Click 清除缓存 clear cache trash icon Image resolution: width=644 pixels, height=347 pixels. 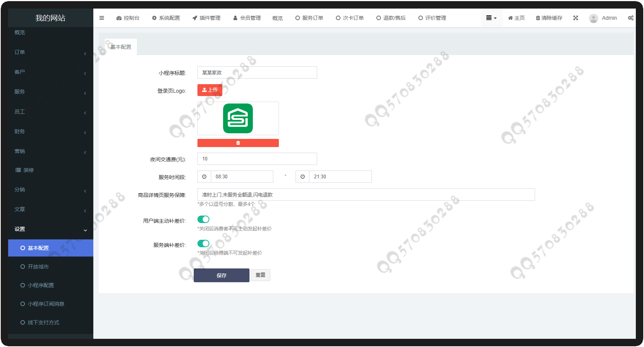tap(538, 18)
